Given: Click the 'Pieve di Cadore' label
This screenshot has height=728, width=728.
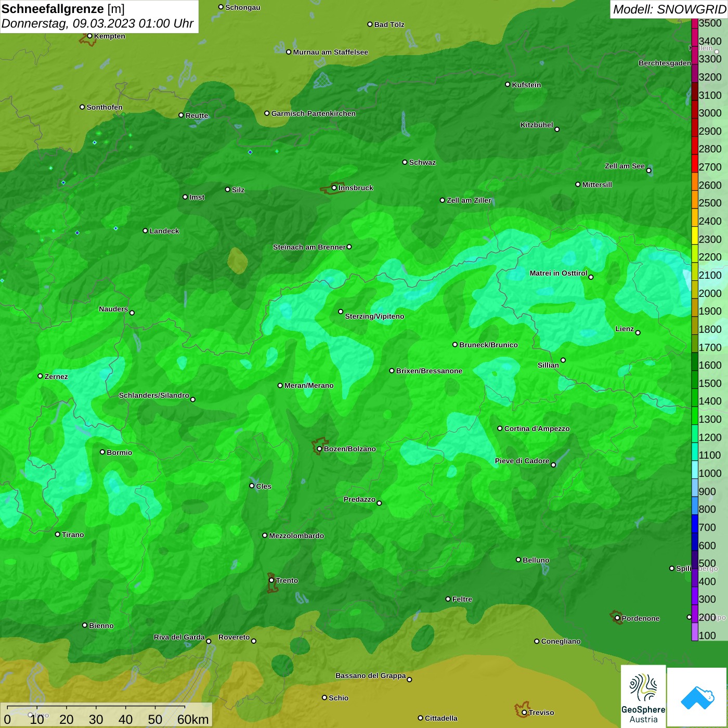Looking at the screenshot, I should tap(522, 461).
